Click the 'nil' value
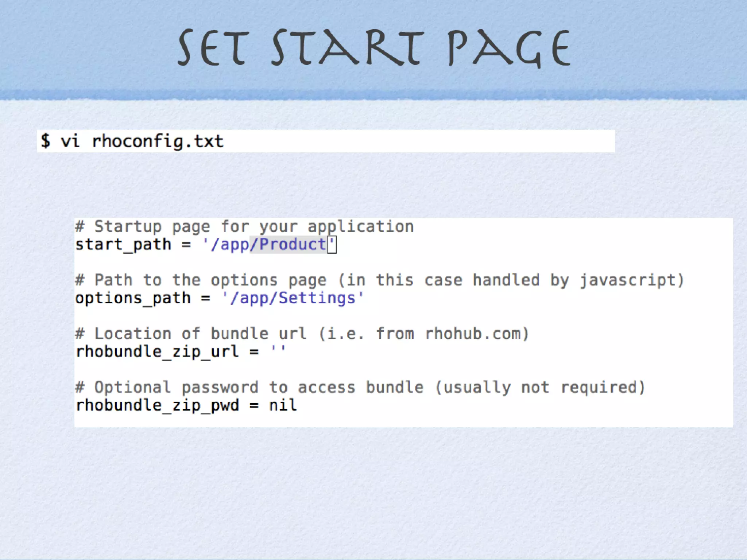747x560 pixels. tap(283, 405)
